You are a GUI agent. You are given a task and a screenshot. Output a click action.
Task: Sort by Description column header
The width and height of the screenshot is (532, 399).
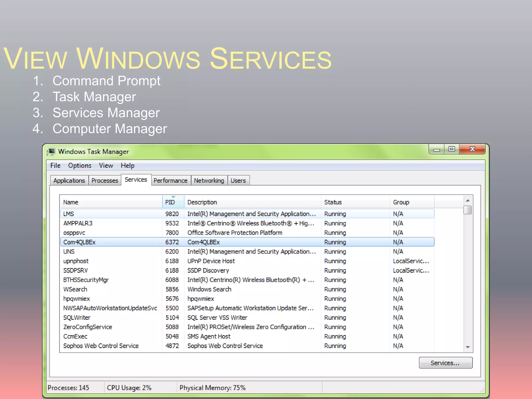[x=252, y=202]
